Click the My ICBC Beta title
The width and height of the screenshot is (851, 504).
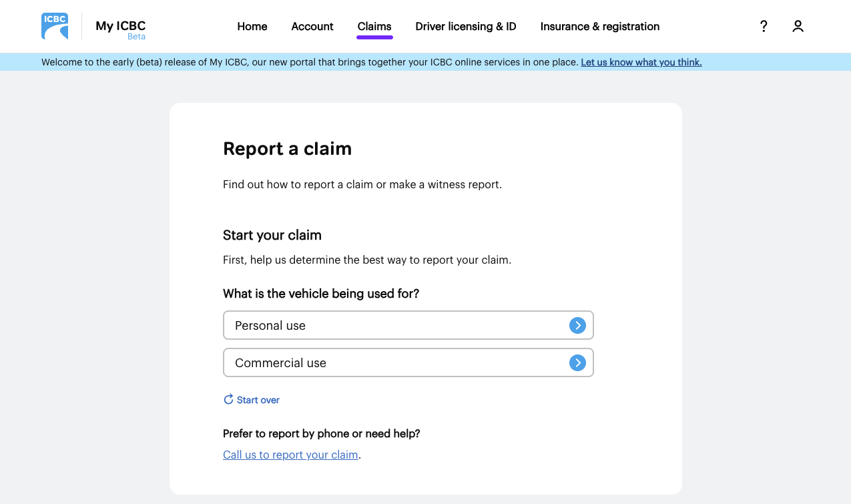(120, 27)
